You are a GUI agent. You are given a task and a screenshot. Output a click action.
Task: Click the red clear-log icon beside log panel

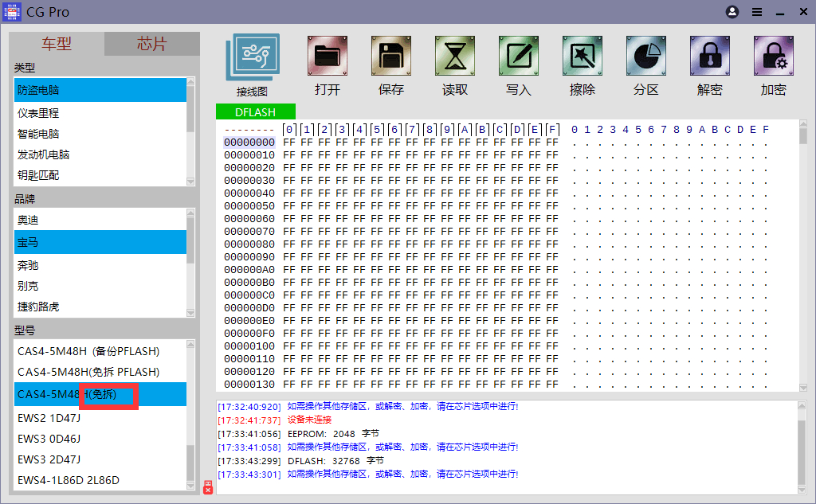point(208,487)
